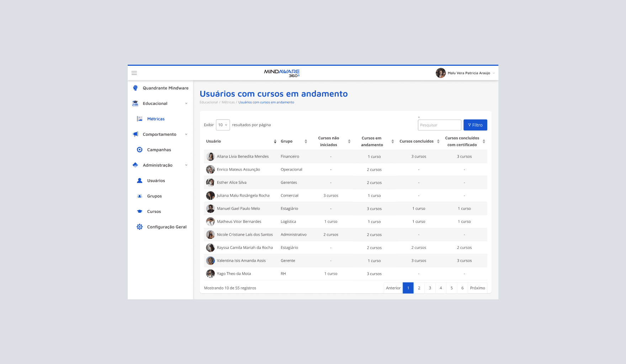Click Esther Alice Silva's avatar
626x364 pixels.
(211, 182)
